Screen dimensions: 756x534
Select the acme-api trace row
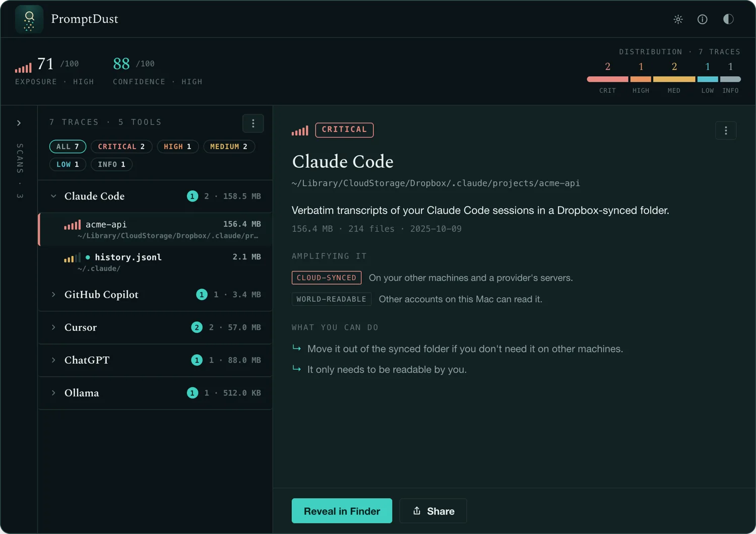point(155,229)
